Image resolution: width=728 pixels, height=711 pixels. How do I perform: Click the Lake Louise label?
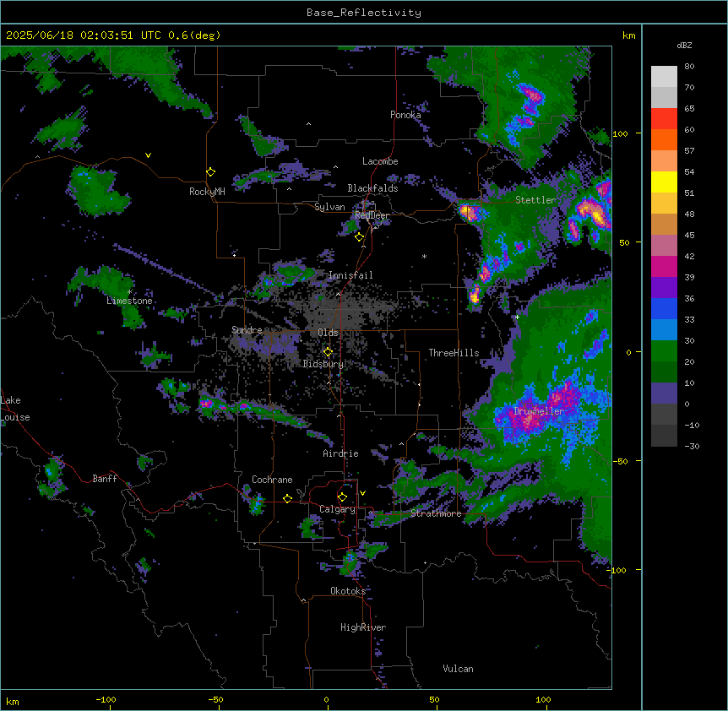click(15, 409)
